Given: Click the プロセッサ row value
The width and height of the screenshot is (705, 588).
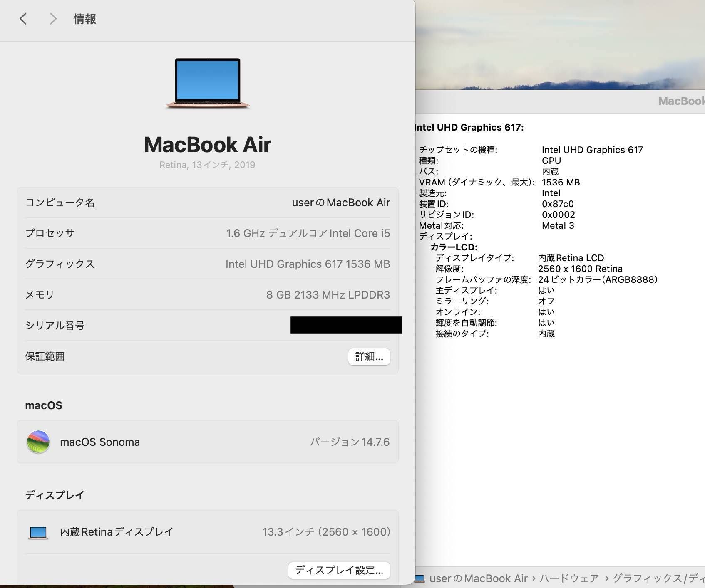Looking at the screenshot, I should (x=308, y=233).
